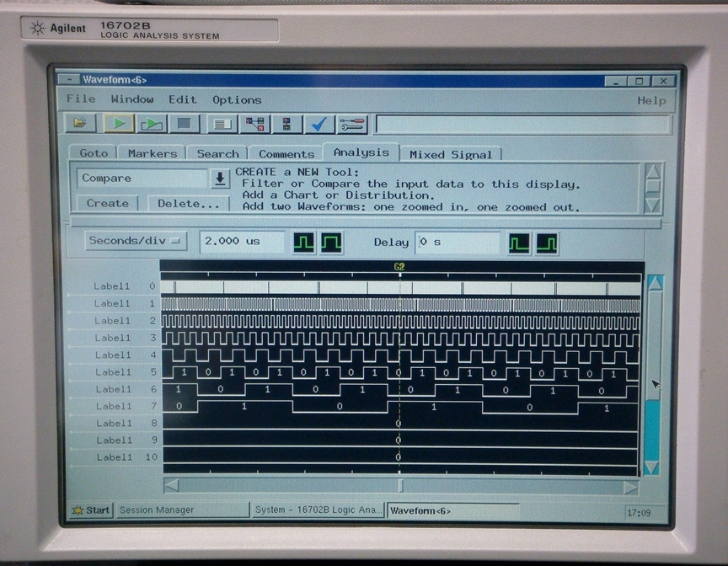
Task: Click the horizontal scrollbar position marker
Action: [401, 486]
